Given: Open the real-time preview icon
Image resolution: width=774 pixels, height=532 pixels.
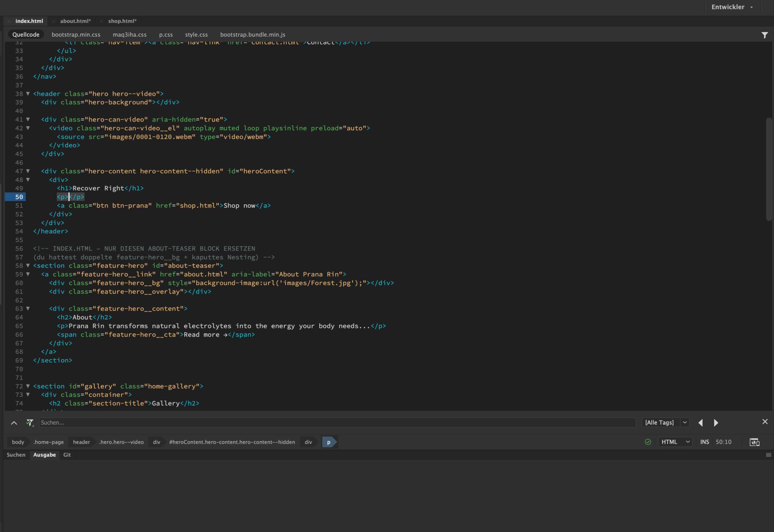Looking at the screenshot, I should 754,442.
